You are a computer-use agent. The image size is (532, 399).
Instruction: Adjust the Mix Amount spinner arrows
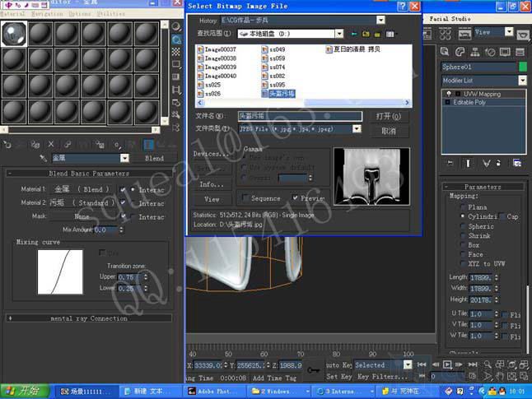[121, 230]
